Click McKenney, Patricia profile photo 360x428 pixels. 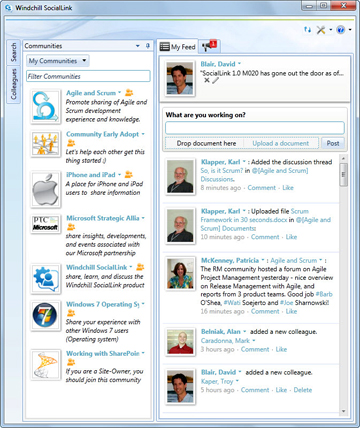click(180, 273)
